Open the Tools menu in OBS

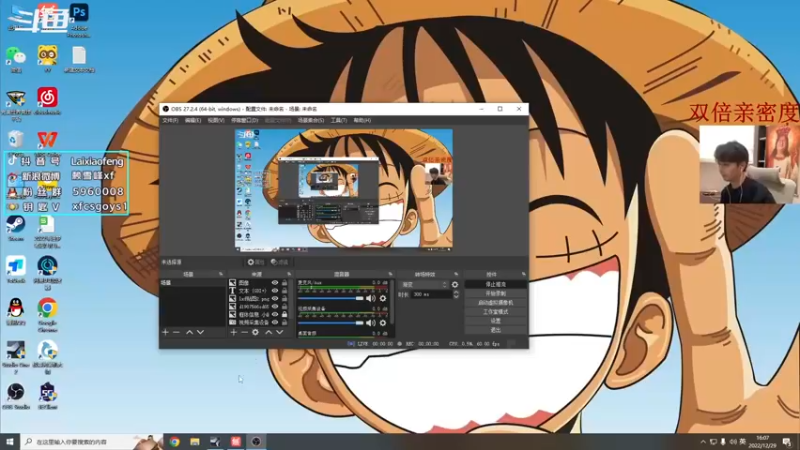pyautogui.click(x=338, y=120)
